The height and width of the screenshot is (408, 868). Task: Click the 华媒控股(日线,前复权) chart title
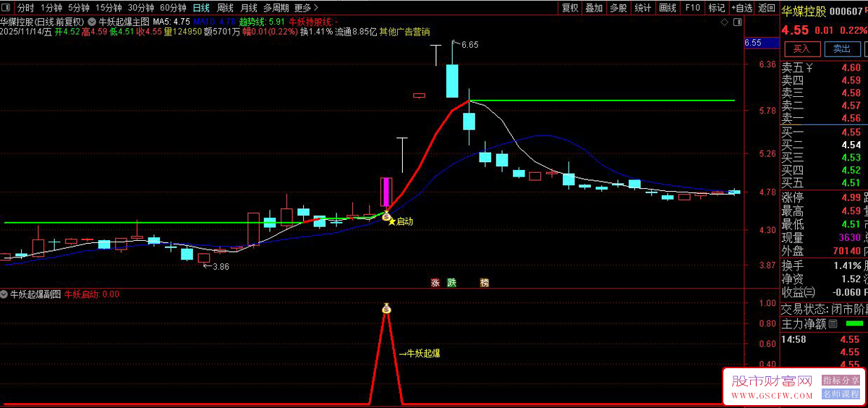click(43, 22)
